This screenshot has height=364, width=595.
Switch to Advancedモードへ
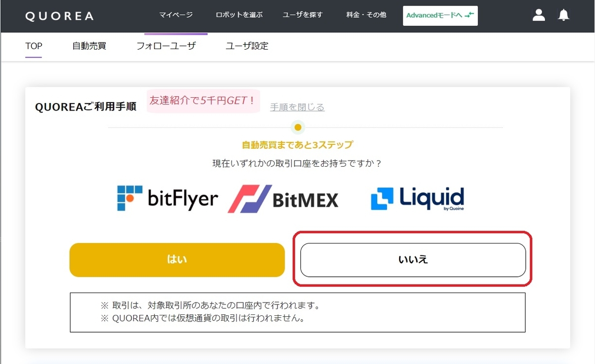click(440, 15)
